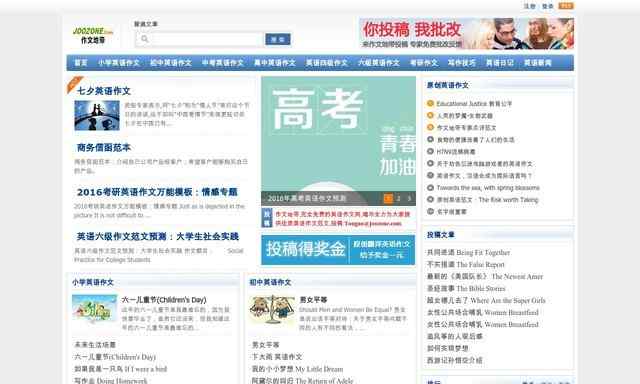Click the Children's Day cartoon thumbnail
The image size is (640, 384).
coord(95,309)
